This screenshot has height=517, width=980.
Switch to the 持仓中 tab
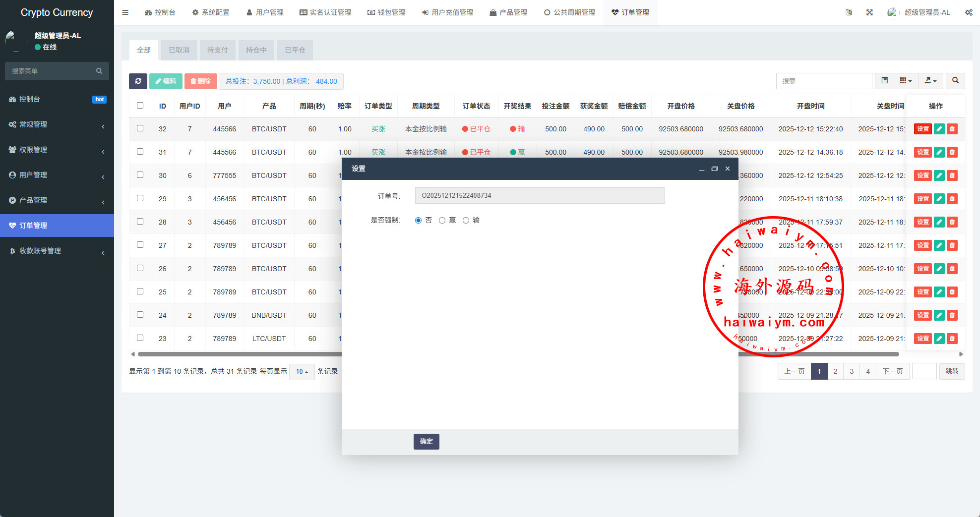coord(256,50)
